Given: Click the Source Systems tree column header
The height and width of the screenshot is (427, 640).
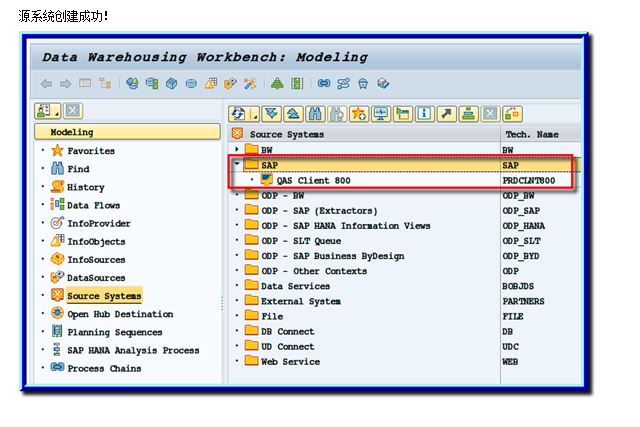Looking at the screenshot, I should 287,134.
